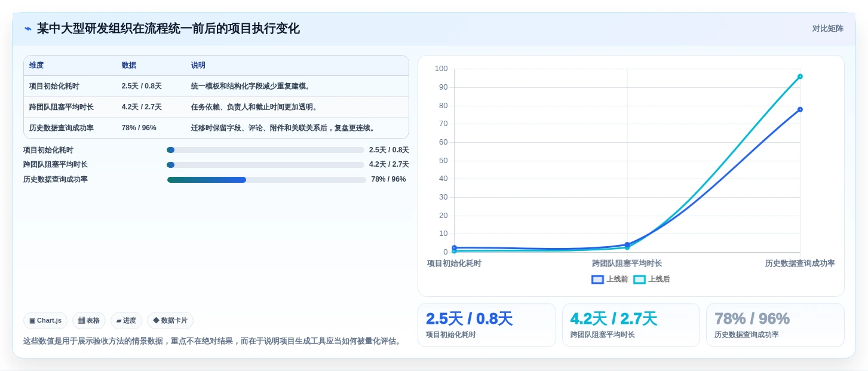The height and width of the screenshot is (371, 868).
Task: Click table value 2.5天 / 0.8天
Action: click(x=142, y=86)
